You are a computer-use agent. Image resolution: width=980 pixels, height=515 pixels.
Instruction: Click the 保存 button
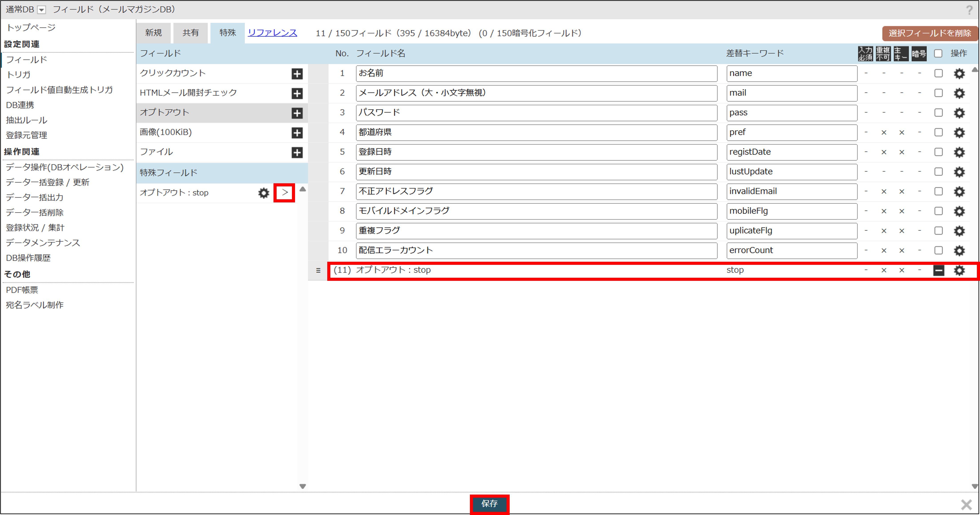[489, 504]
